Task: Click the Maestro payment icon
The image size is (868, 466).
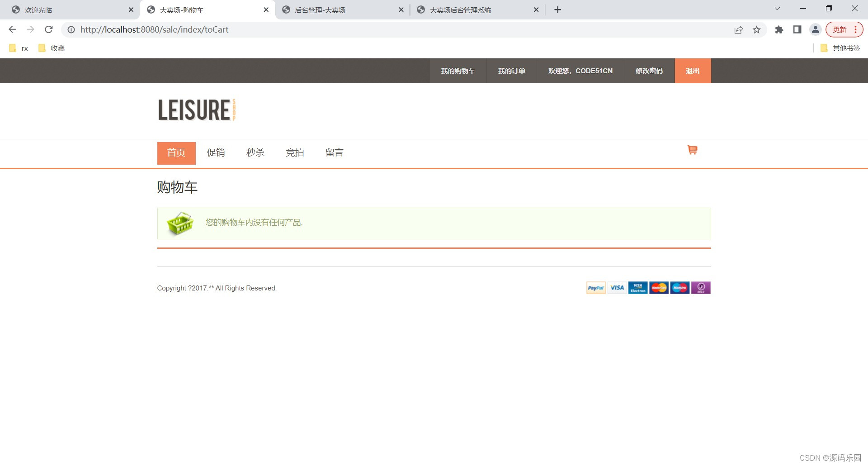Action: pyautogui.click(x=679, y=288)
